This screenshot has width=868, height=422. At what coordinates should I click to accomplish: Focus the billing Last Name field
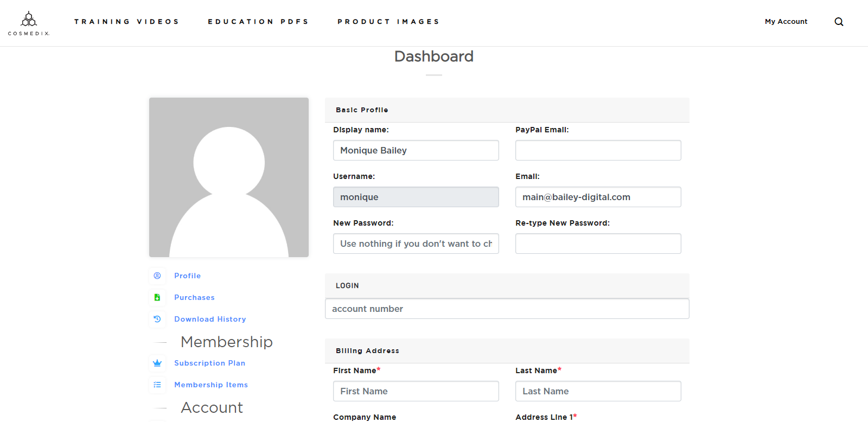[x=598, y=391]
